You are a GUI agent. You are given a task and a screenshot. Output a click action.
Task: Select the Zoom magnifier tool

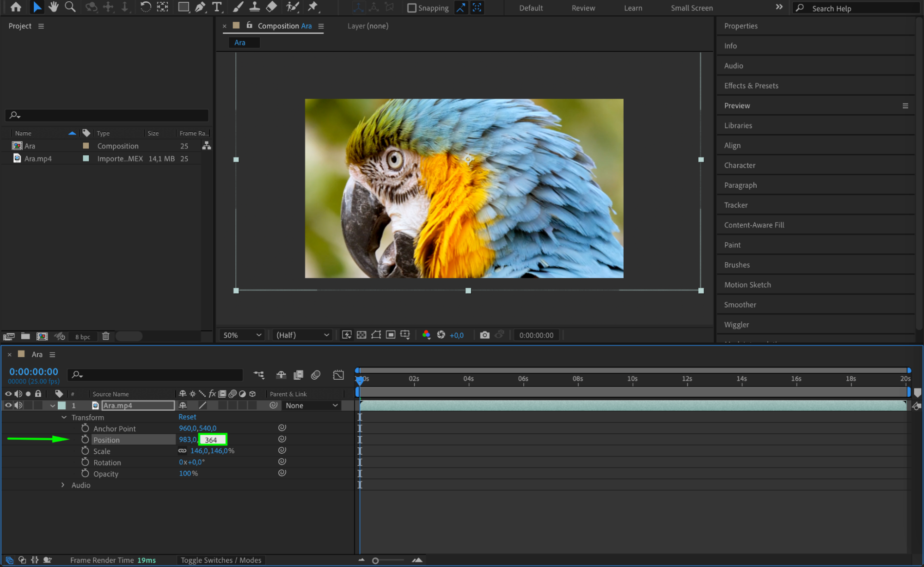[x=70, y=7]
